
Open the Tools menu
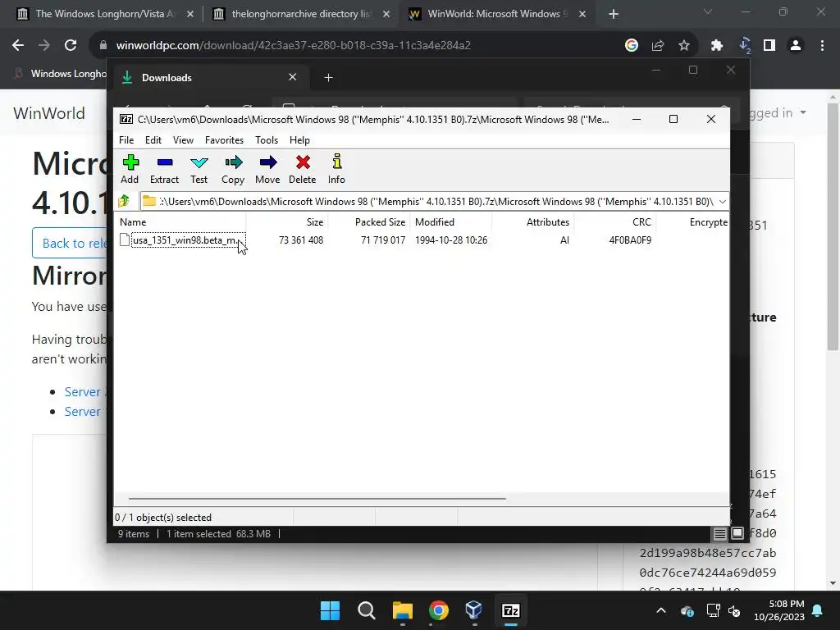(x=267, y=139)
